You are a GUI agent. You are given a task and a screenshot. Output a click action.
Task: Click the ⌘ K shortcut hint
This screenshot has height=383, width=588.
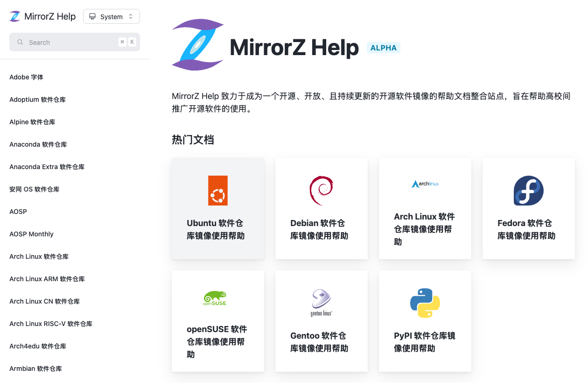click(x=127, y=42)
